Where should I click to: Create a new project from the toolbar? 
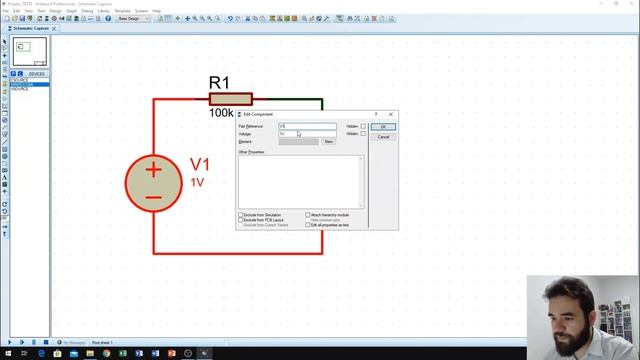pos(7,19)
